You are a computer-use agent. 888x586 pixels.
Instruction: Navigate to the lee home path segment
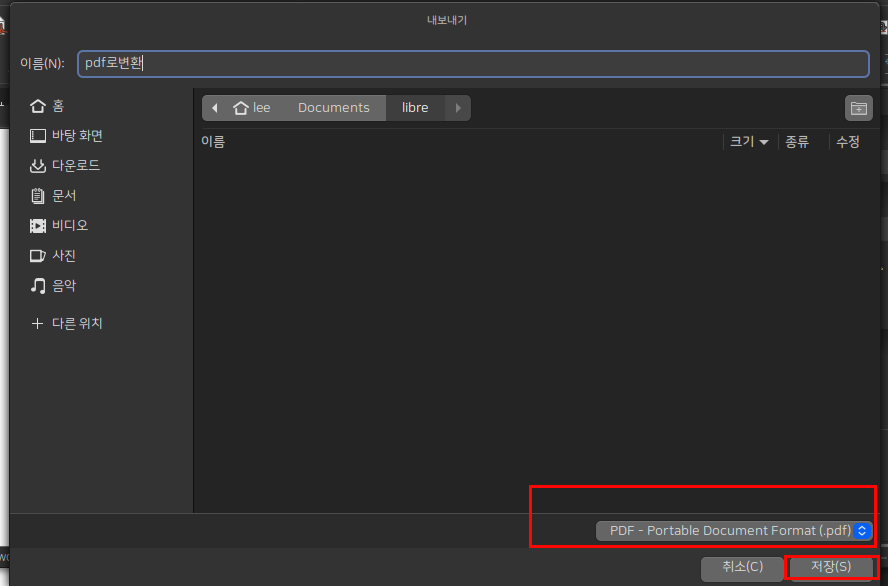(253, 108)
